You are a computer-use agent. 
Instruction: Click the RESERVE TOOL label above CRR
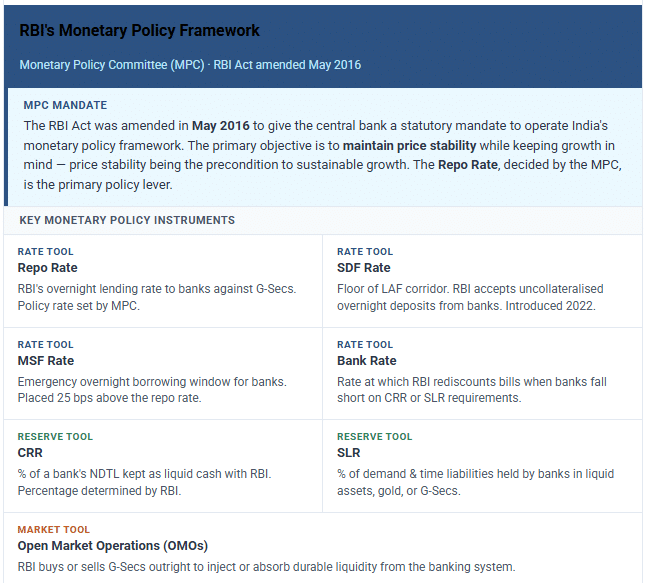pos(56,437)
